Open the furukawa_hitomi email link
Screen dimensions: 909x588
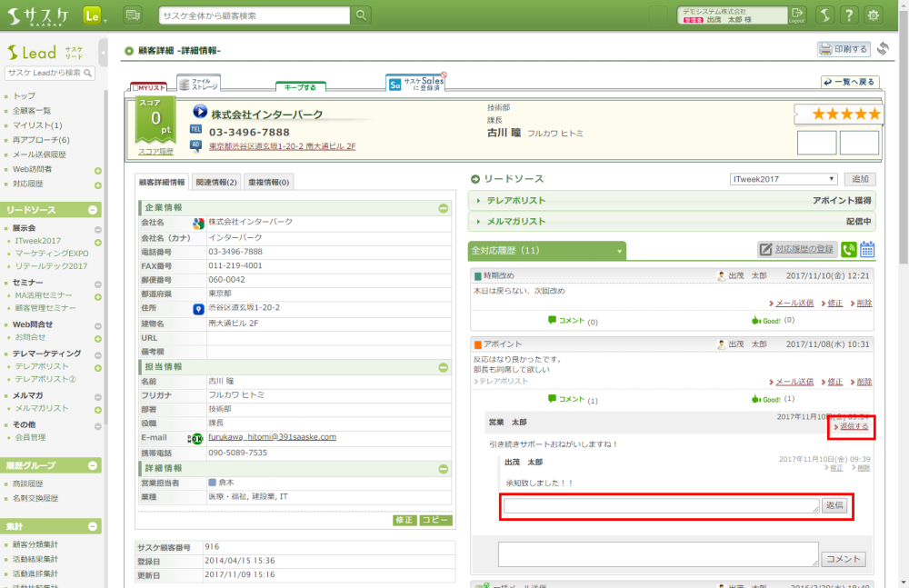(x=272, y=437)
